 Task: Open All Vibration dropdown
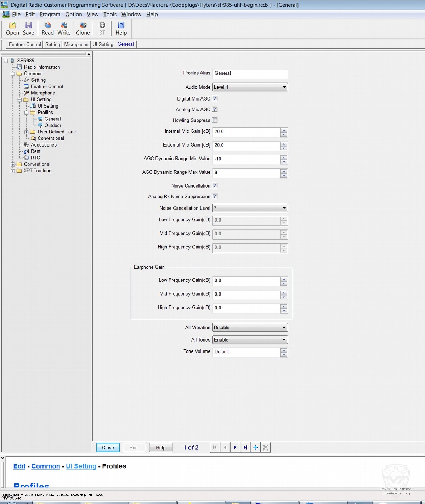[x=250, y=327]
